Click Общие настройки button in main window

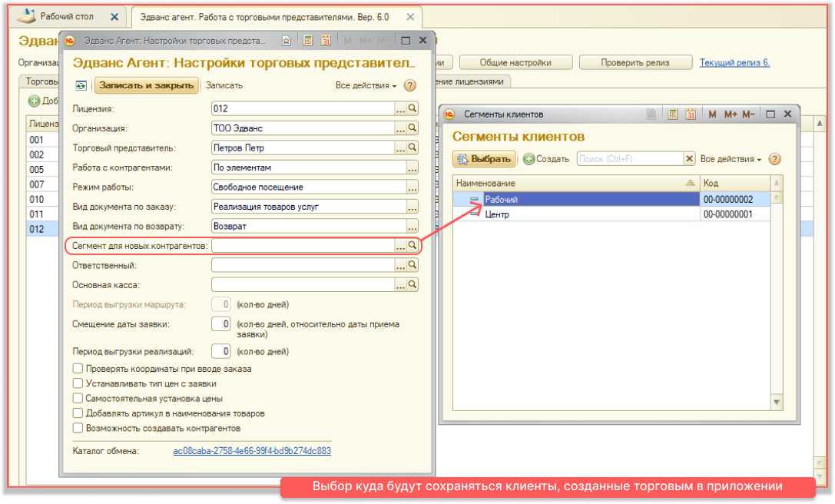(x=515, y=62)
